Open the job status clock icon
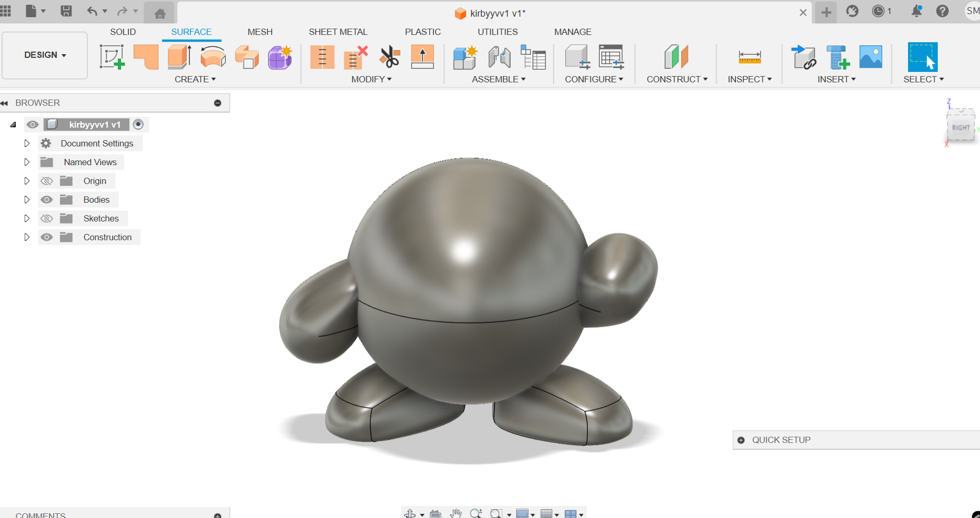This screenshot has width=980, height=518. [878, 11]
